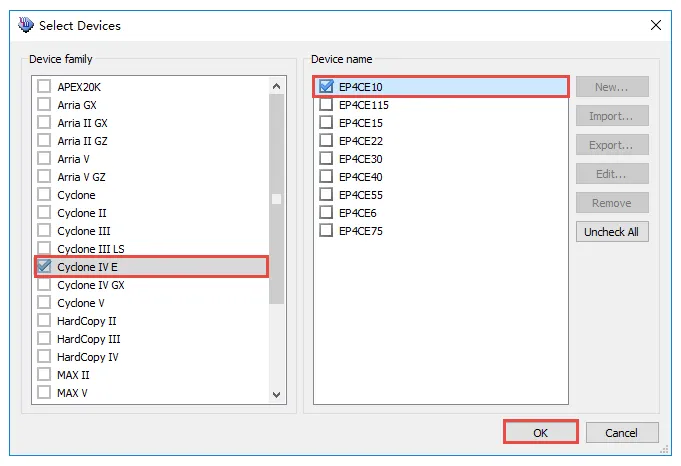Check the APEX20K device family checkbox
This screenshot has height=466, width=681.
tap(44, 86)
